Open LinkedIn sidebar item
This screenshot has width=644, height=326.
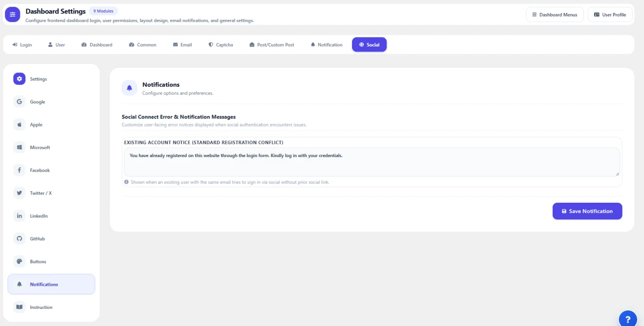pos(52,216)
